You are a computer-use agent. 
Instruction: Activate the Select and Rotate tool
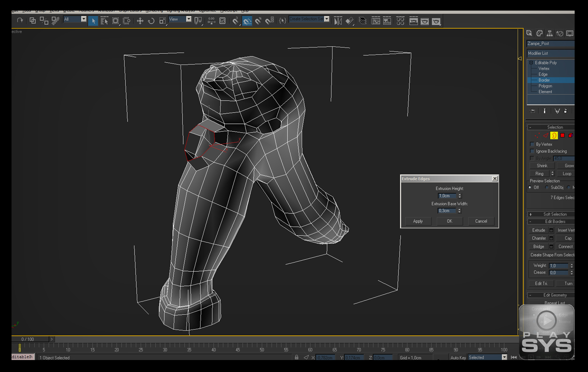coord(151,20)
